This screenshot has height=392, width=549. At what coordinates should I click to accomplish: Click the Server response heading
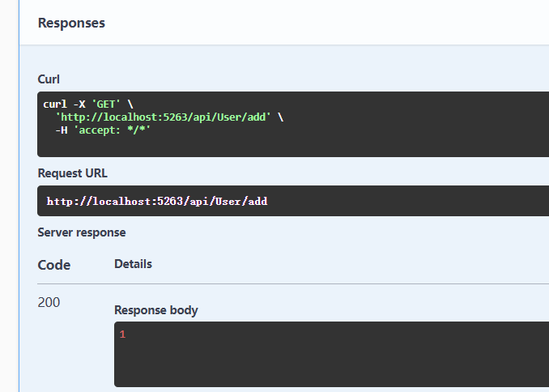point(82,232)
